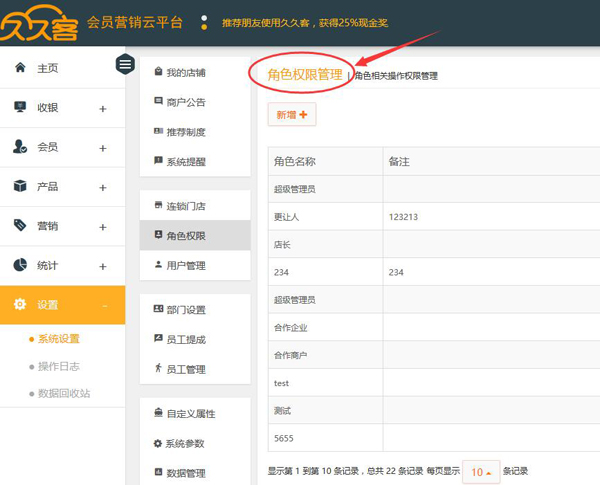Viewport: 600px width, 485px height.
Task: Sort by 角色名称 column header
Action: coord(294,161)
